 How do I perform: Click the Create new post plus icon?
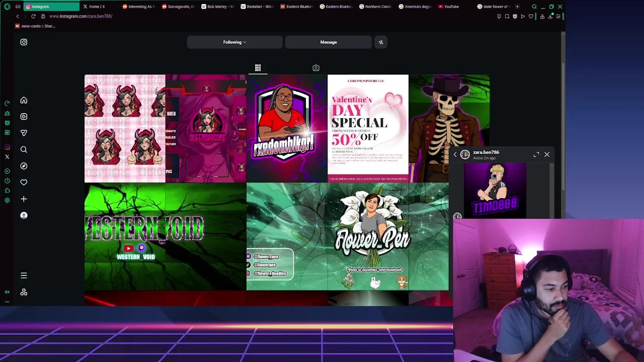[x=24, y=199]
